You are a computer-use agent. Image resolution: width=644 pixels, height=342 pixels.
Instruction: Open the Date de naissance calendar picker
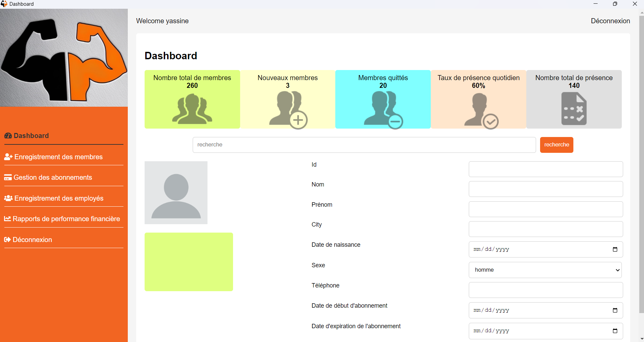[615, 249]
